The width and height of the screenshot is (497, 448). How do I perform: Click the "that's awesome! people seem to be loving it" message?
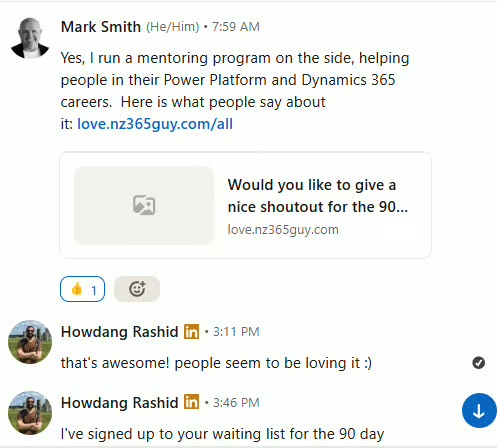[216, 363]
